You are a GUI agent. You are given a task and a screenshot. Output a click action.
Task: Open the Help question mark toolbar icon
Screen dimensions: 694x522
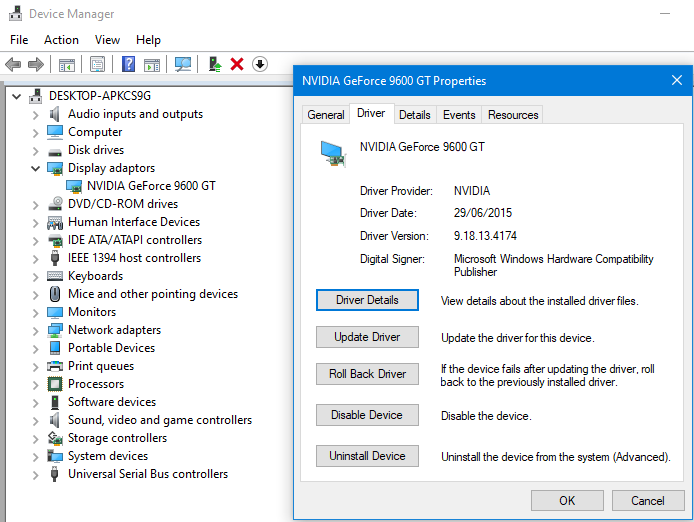pyautogui.click(x=128, y=65)
